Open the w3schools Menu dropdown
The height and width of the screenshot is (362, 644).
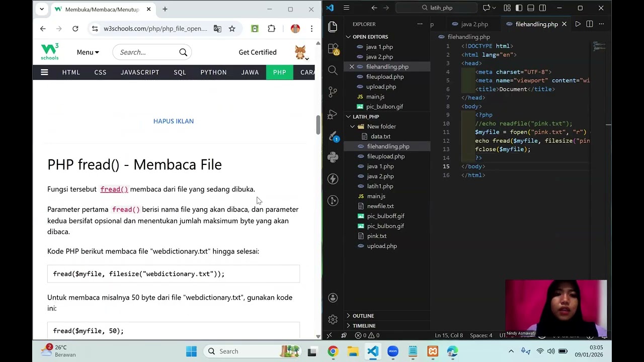[88, 52]
